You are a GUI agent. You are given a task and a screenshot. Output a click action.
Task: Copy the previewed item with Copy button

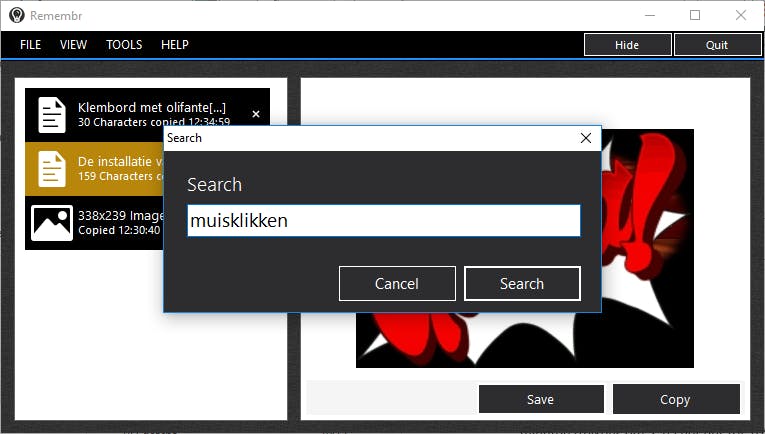pos(675,399)
